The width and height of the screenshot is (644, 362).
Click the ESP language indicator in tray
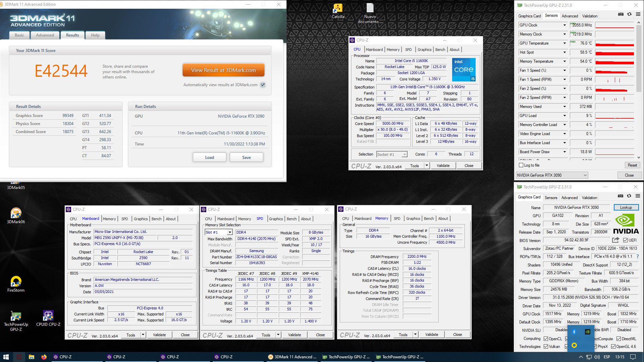pyautogui.click(x=607, y=357)
